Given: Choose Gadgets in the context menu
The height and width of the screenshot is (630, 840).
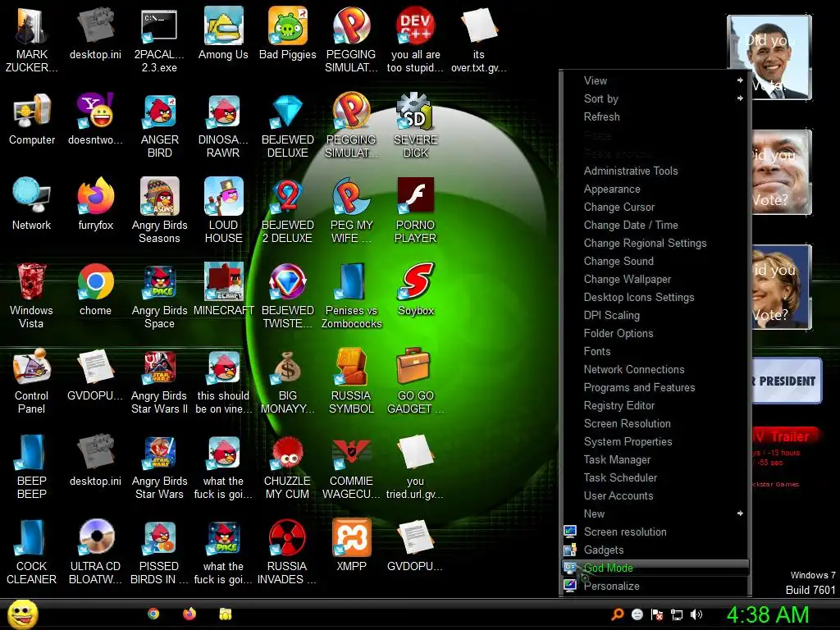Looking at the screenshot, I should [655, 550].
